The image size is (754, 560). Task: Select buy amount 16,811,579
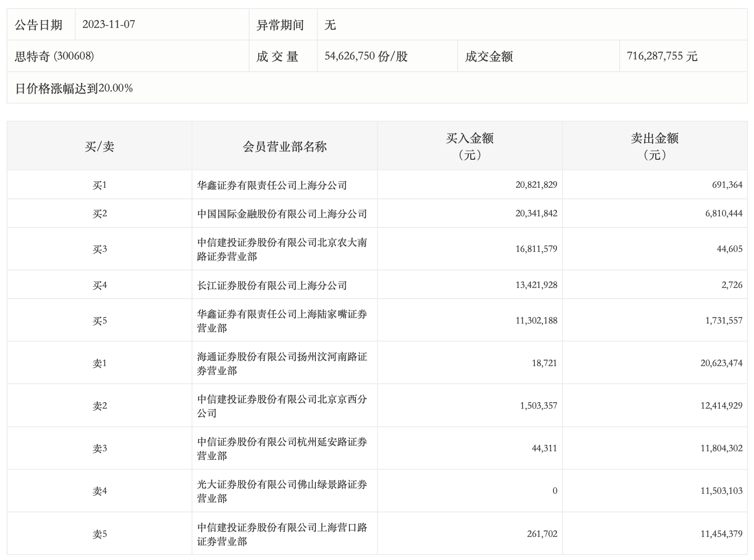pyautogui.click(x=536, y=249)
